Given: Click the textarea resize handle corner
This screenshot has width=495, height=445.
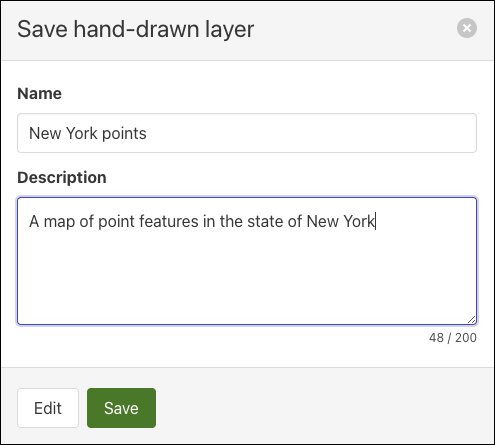Looking at the screenshot, I should point(471,320).
